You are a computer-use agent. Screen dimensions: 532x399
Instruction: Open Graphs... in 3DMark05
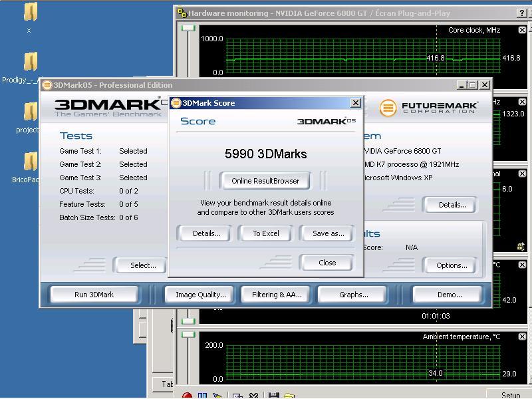click(x=354, y=295)
